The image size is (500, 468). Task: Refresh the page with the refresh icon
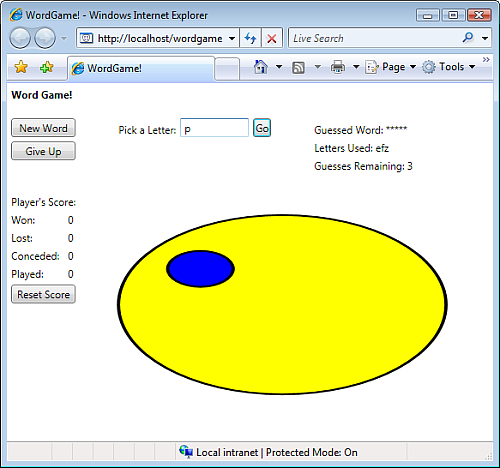point(250,38)
